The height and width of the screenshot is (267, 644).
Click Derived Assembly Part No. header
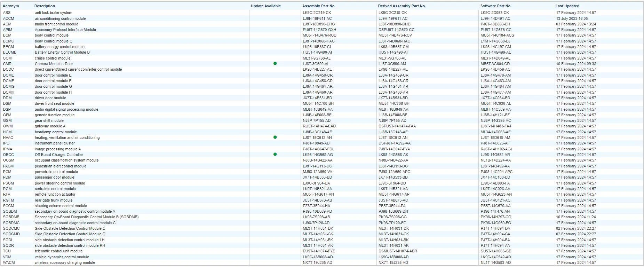click(x=402, y=6)
